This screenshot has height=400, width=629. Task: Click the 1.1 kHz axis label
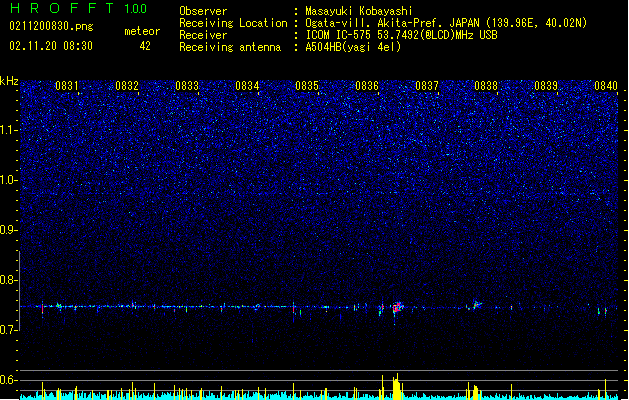[x=9, y=130]
